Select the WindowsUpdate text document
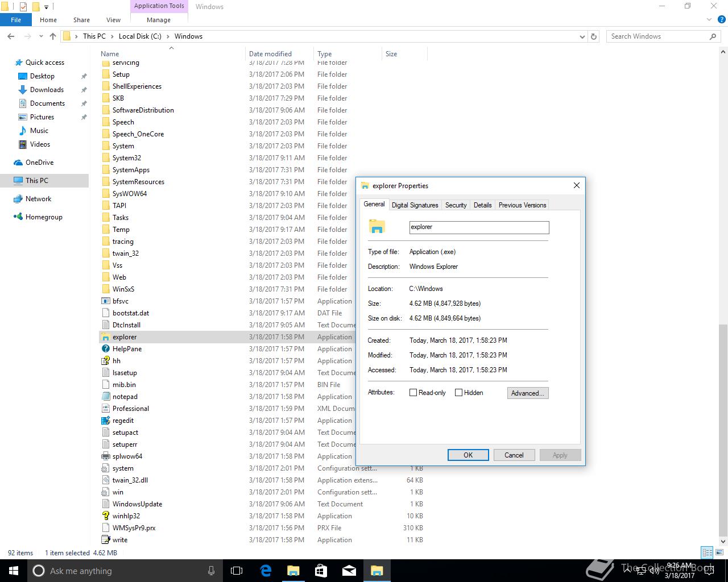Image resolution: width=728 pixels, height=582 pixels. tap(137, 504)
